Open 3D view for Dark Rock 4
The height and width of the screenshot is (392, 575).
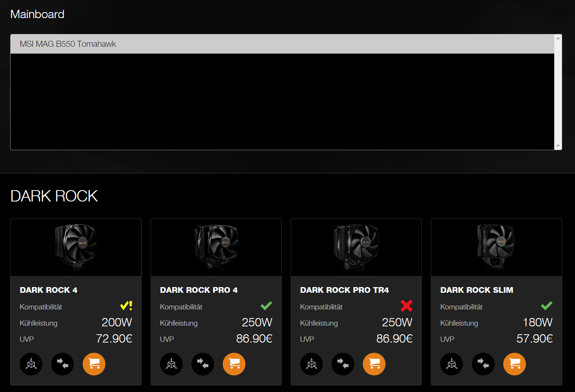(x=31, y=364)
